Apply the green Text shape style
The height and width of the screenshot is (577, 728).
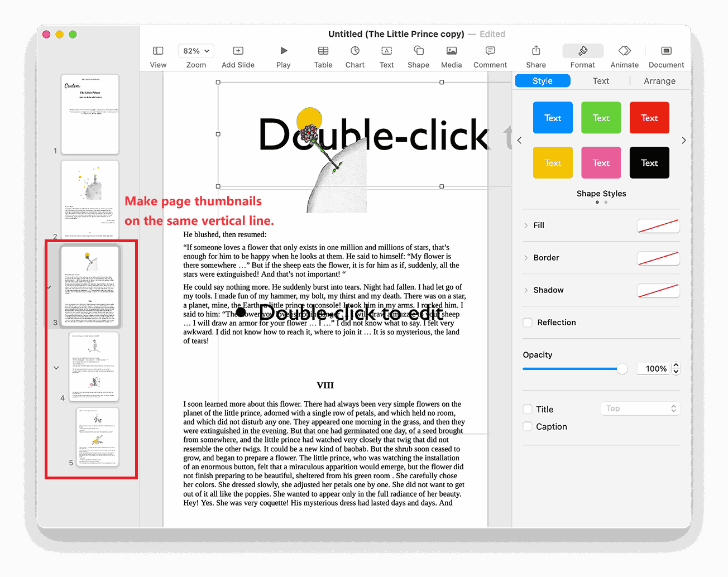coord(601,118)
